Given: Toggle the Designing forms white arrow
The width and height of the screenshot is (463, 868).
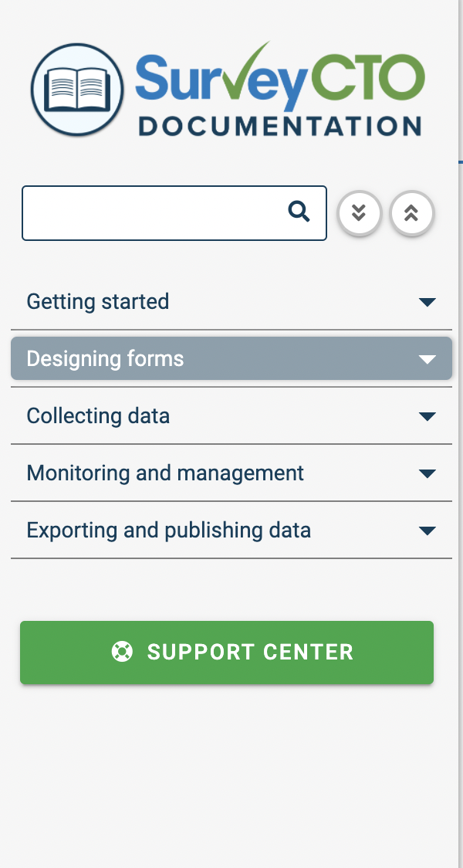Looking at the screenshot, I should (x=427, y=359).
